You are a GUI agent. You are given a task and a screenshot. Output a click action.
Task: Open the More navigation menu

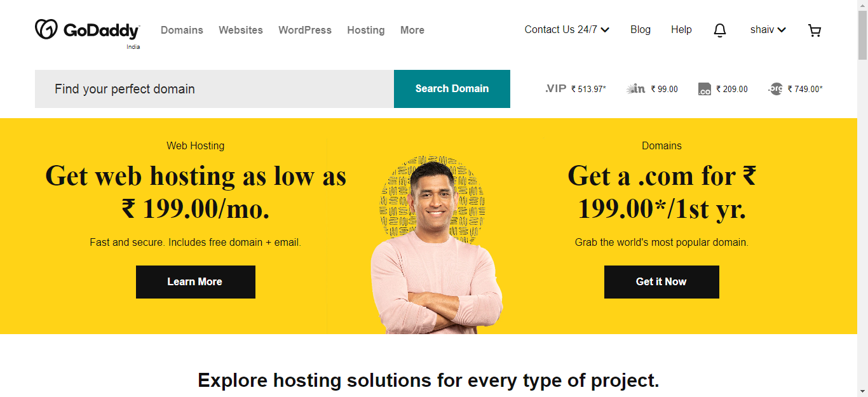click(412, 30)
